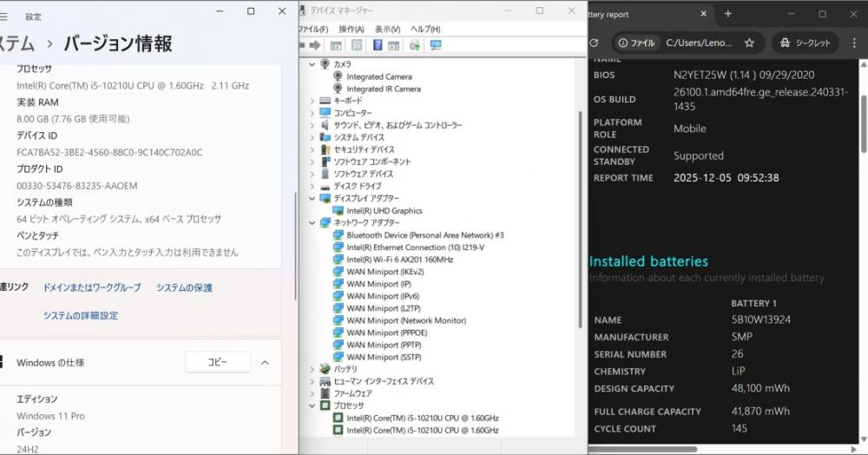Click the Installed batteries heading
868x455 pixels.
[648, 260]
